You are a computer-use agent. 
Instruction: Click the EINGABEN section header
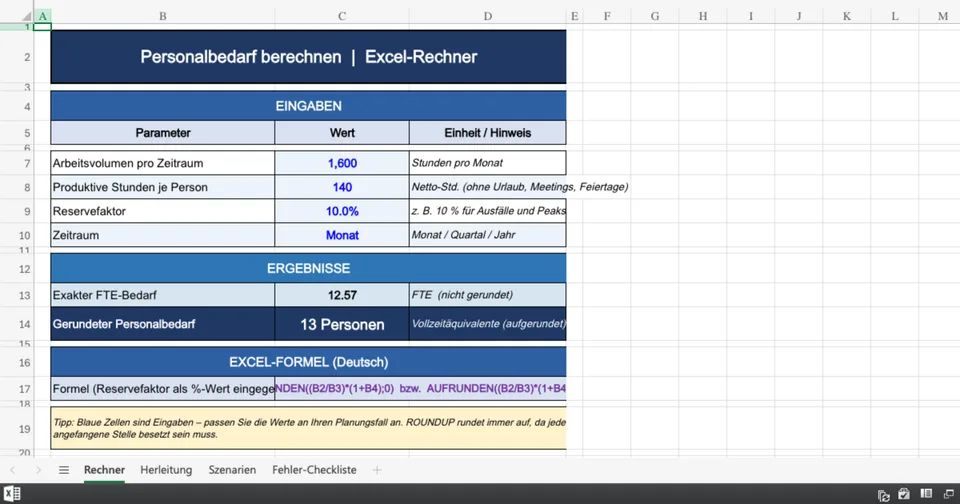click(x=309, y=106)
